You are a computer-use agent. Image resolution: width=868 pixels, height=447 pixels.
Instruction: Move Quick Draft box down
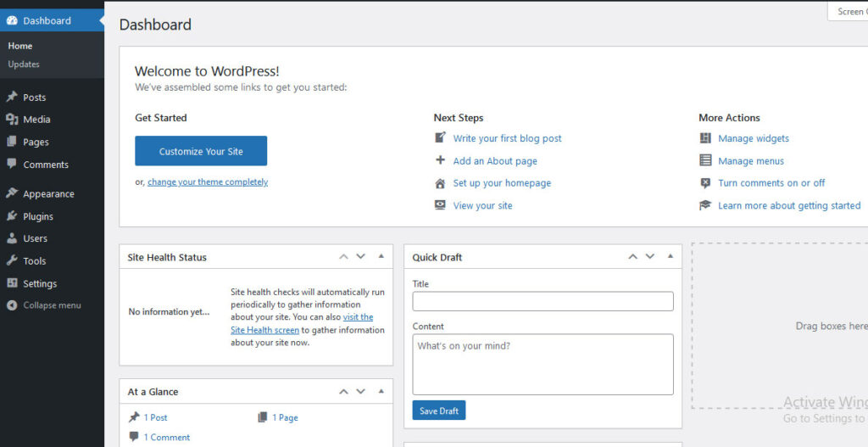point(650,256)
